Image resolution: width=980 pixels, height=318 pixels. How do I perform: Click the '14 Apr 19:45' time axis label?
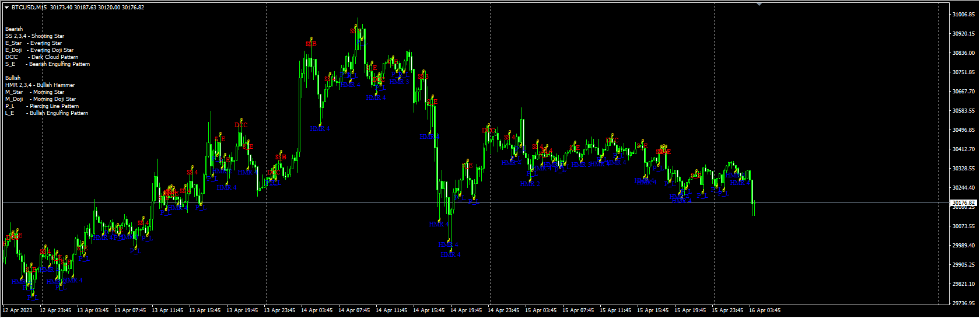pos(466,310)
